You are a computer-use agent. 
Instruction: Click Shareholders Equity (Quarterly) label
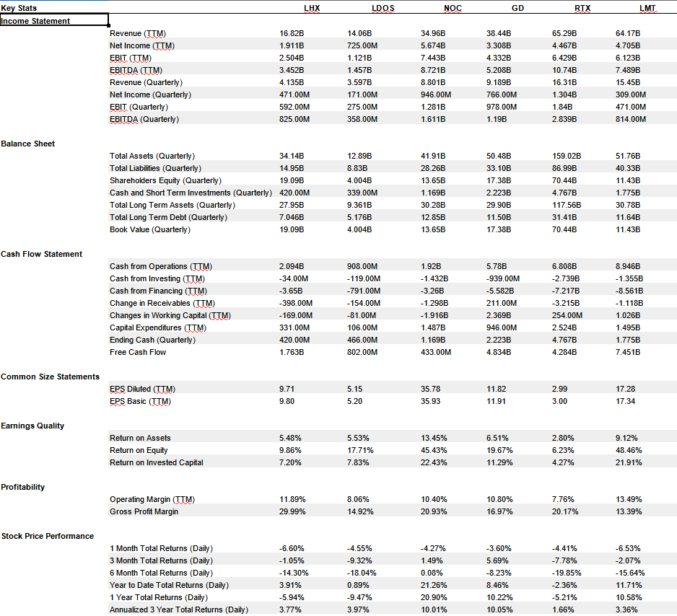point(165,180)
